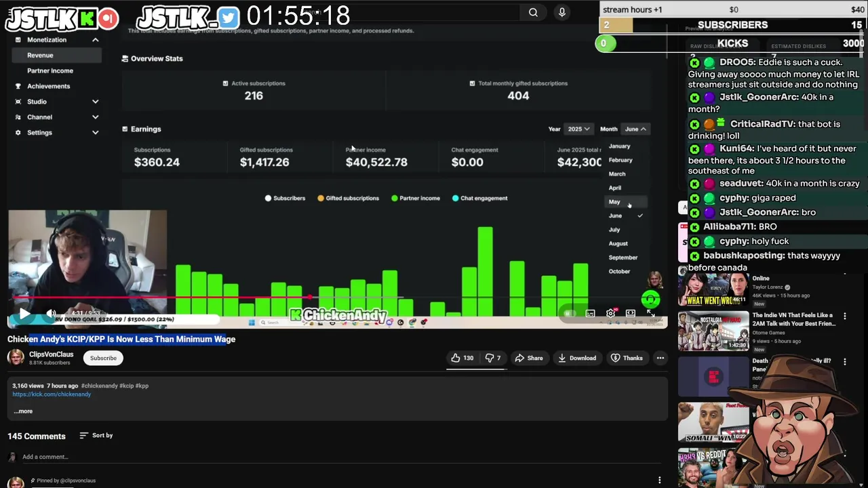Viewport: 868px width, 488px height.
Task: Collapse the Monetization sidebar section
Action: [x=96, y=40]
